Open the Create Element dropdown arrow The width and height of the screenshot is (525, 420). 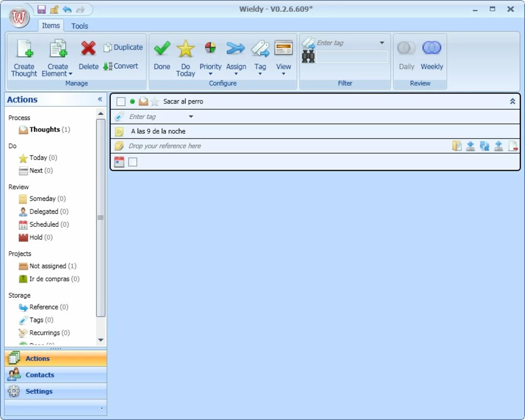[x=70, y=74]
